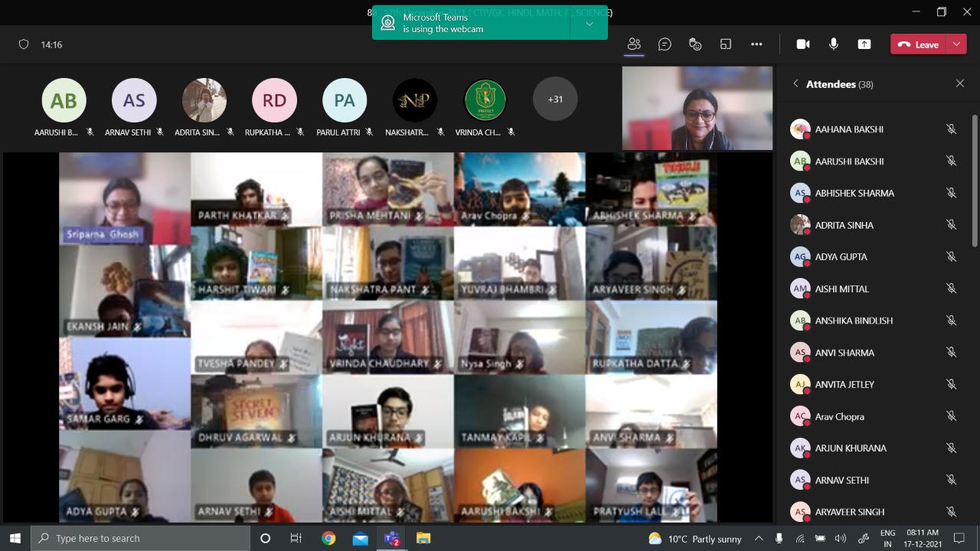
Task: Open the meeting chat icon
Action: (665, 44)
